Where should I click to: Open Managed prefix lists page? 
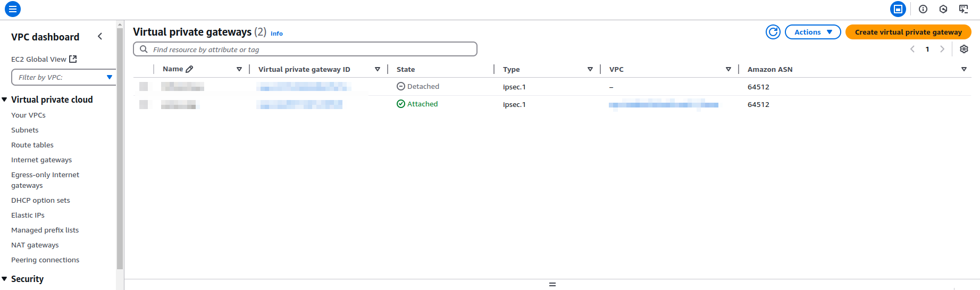pos(45,230)
